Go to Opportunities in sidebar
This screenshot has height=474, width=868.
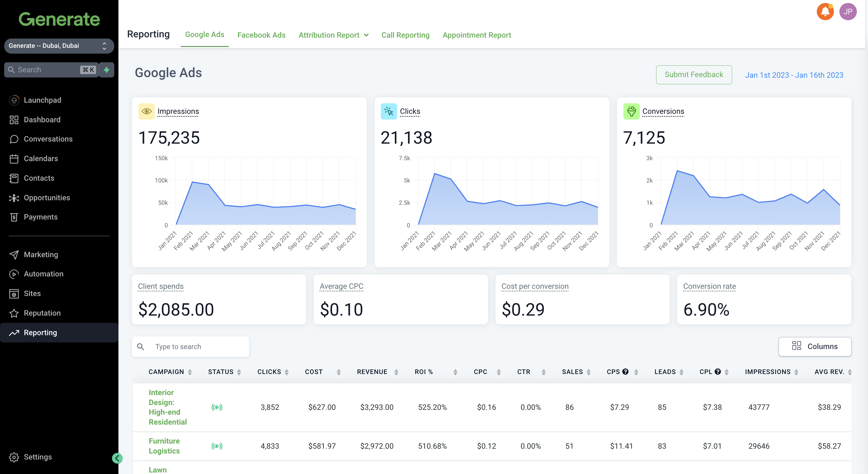pyautogui.click(x=47, y=198)
